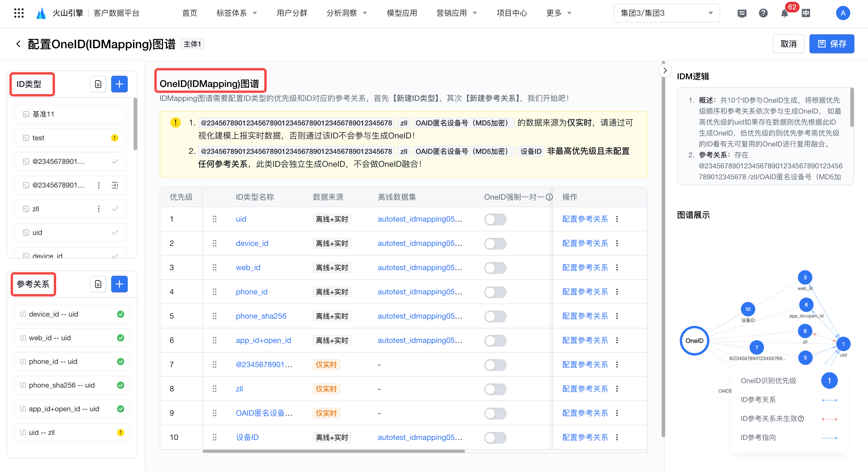Expand the 分析洞察 dropdown menu
This screenshot has height=471, width=868.
[347, 13]
